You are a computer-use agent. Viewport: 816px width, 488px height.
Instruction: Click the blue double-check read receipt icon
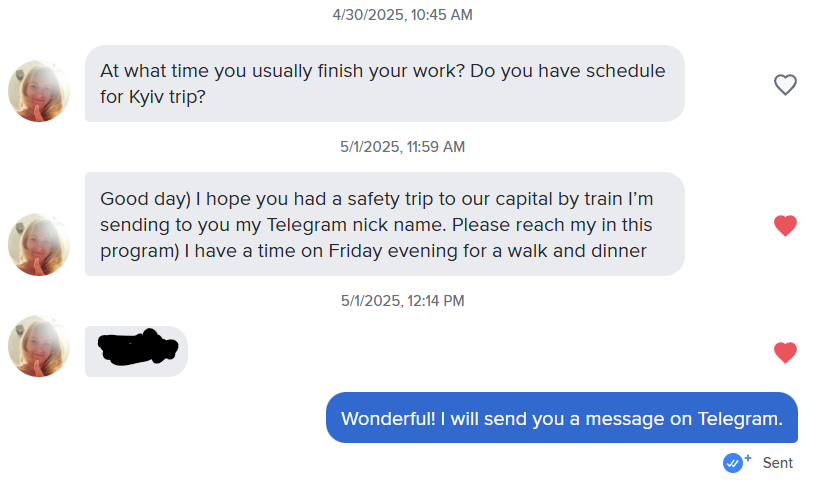[733, 463]
